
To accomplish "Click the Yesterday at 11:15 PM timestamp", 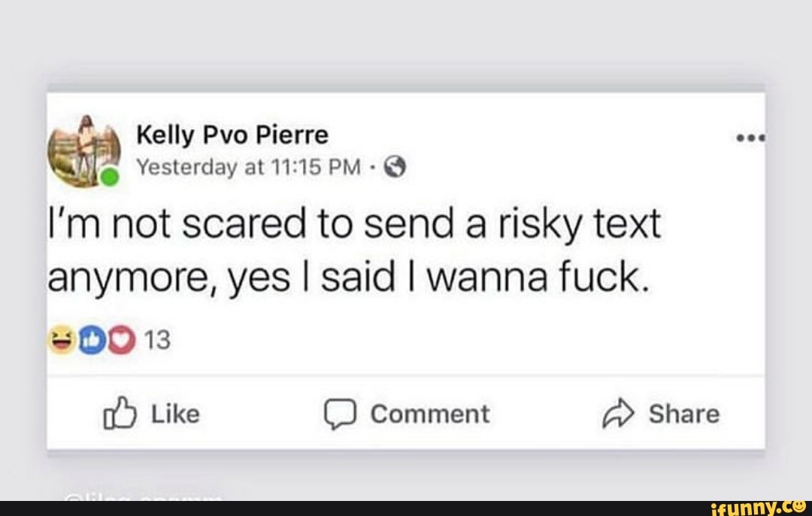I will pyautogui.click(x=256, y=168).
